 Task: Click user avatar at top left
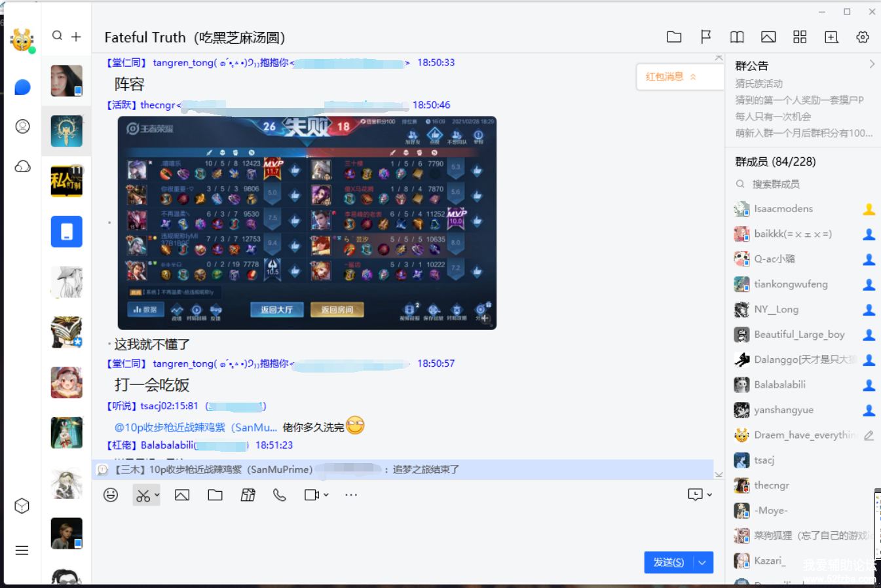[22, 41]
